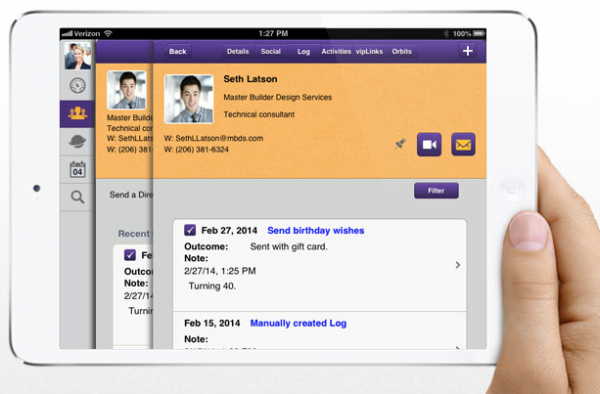Open the dashboard gauge icon in sidebar

(78, 85)
